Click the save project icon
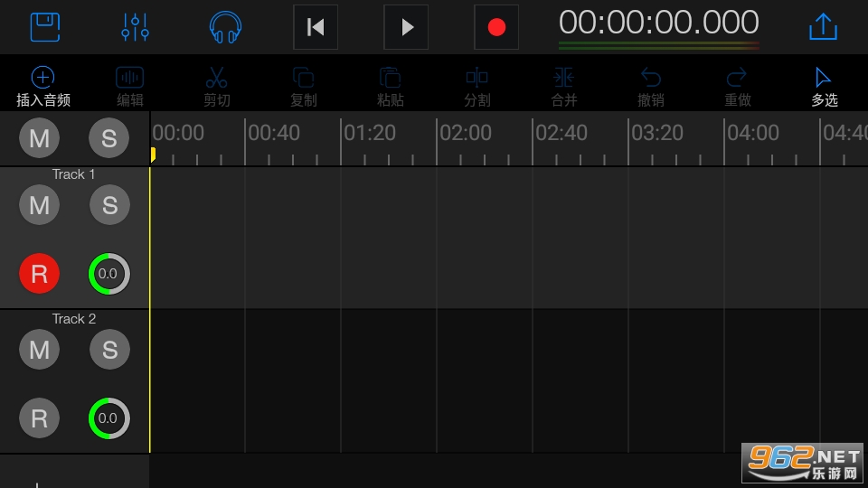The height and width of the screenshot is (488, 868). pos(45,27)
